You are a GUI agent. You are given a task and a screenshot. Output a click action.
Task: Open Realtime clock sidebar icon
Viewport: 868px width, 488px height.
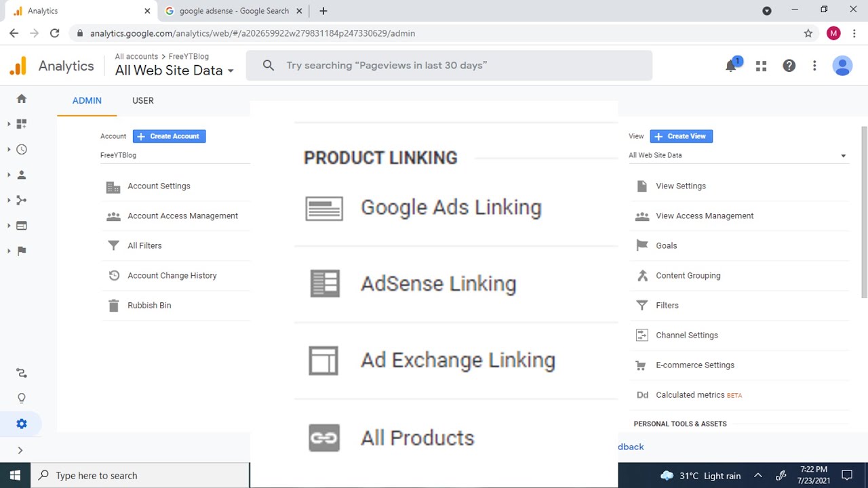22,150
